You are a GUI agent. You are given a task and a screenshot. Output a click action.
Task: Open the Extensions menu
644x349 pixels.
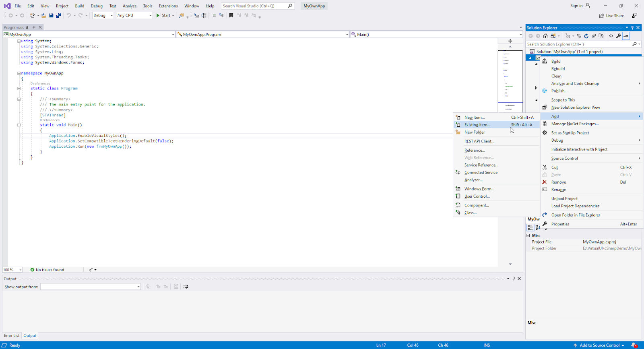[x=168, y=6]
